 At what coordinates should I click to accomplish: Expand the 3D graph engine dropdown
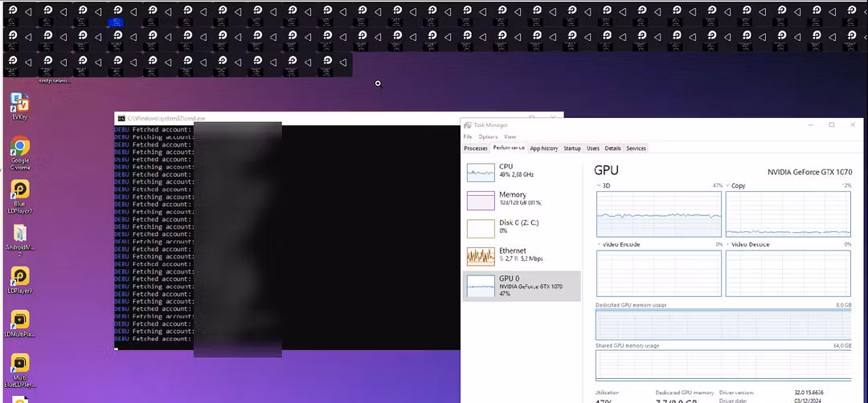(x=599, y=185)
